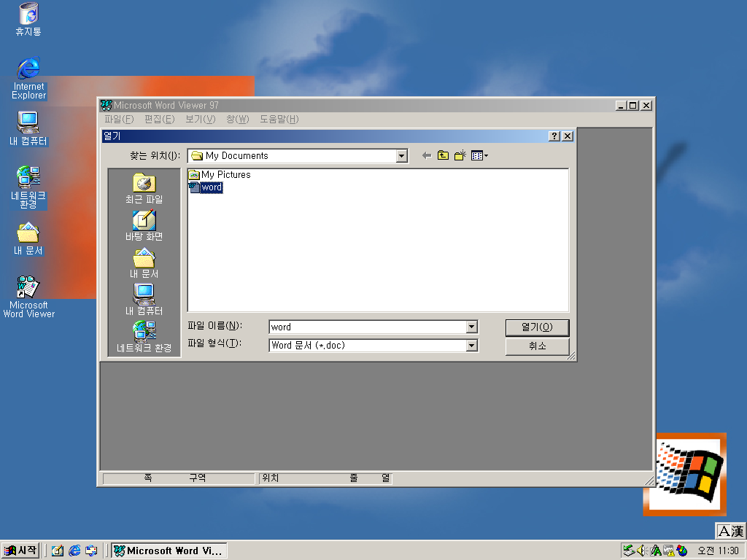Minimize the Microsoft Word Viewer 97 window
This screenshot has width=747, height=560.
620,105
